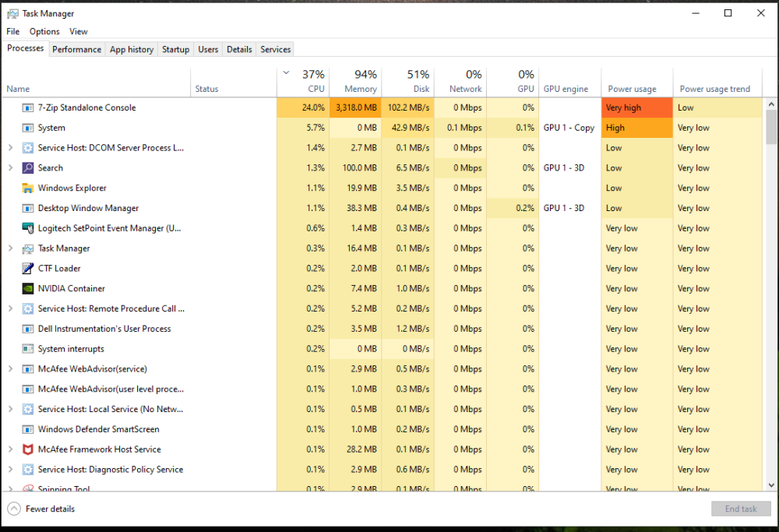Click the CPU column sort arrow

coord(286,71)
